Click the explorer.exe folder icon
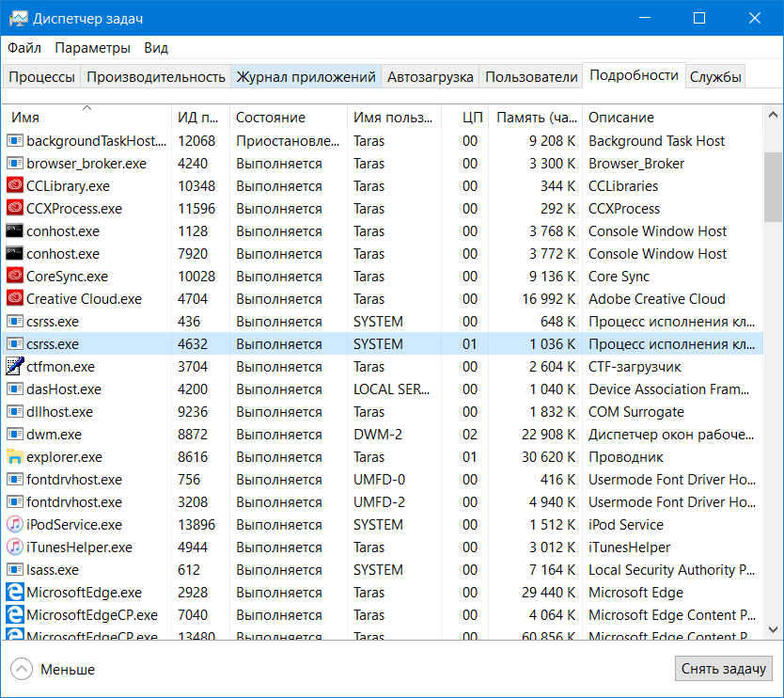 [14, 456]
